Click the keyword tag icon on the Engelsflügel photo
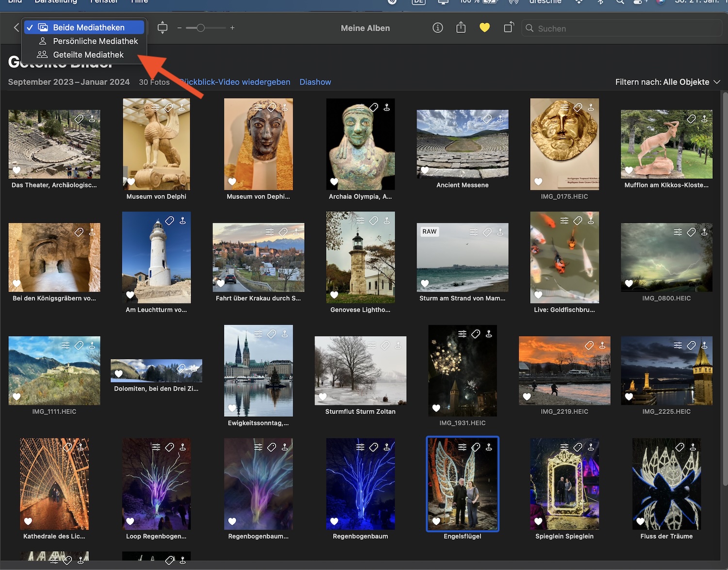 pos(476,447)
